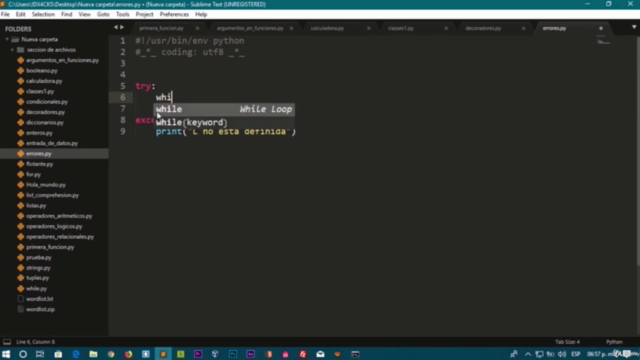Open list_comprehesion.py from the sidebar
The width and height of the screenshot is (640, 360).
[x=52, y=195]
